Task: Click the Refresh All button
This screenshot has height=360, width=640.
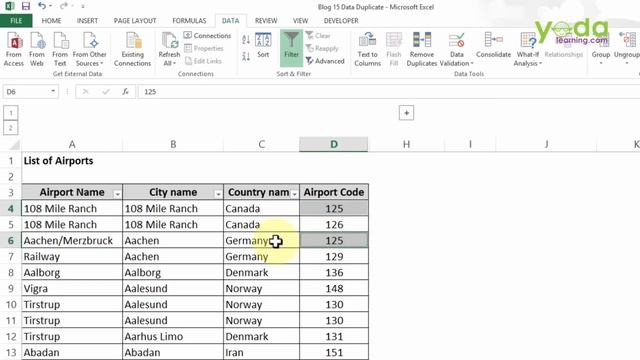Action: click(x=169, y=49)
